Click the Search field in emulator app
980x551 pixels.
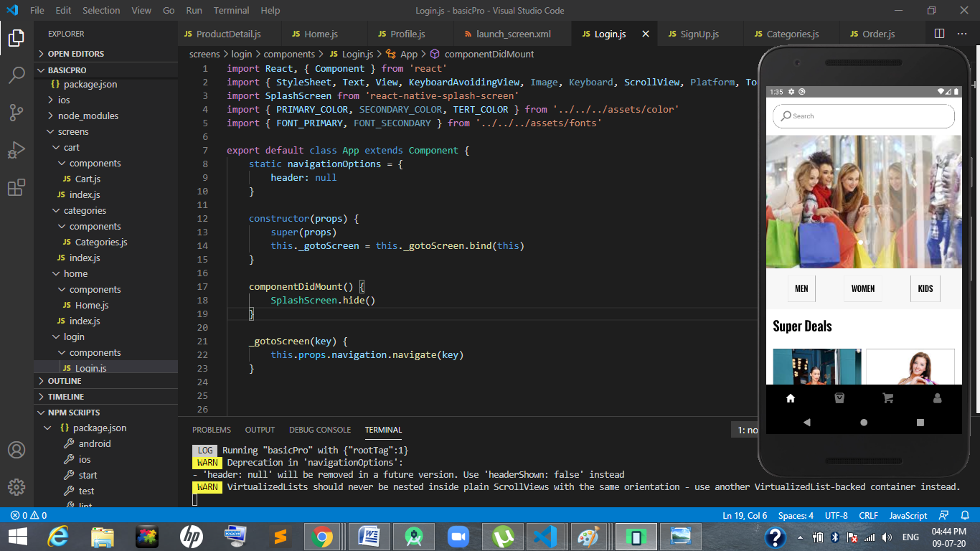click(x=864, y=116)
